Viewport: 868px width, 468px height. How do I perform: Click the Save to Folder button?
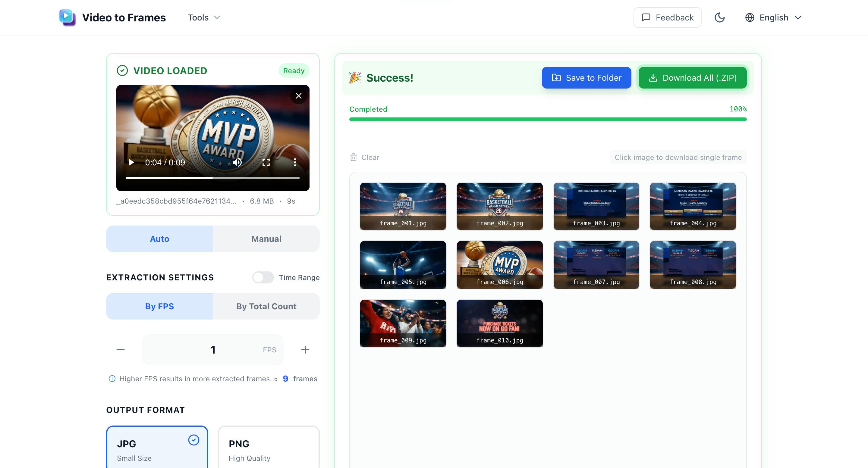587,78
